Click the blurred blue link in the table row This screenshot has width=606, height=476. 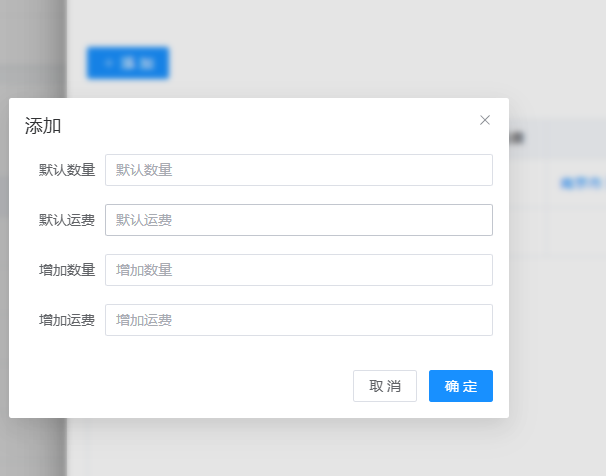point(580,183)
